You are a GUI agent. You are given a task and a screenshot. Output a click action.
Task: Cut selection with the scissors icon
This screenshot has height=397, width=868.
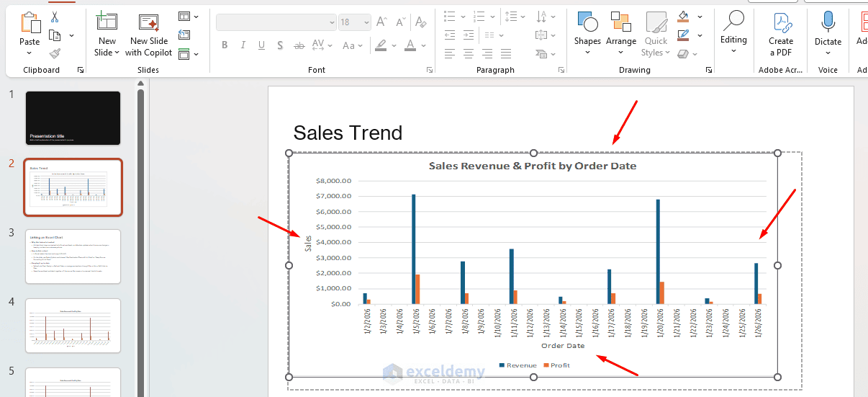(x=55, y=17)
